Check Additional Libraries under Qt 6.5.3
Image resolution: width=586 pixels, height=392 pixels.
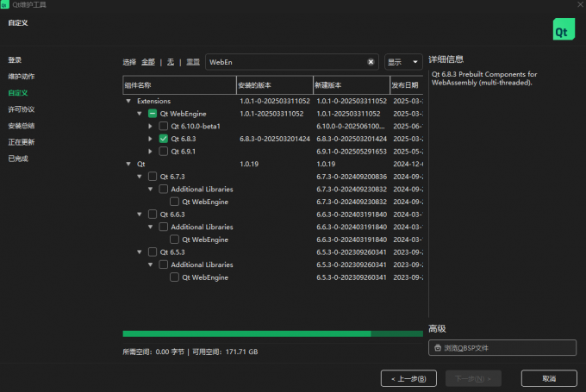[x=164, y=264]
